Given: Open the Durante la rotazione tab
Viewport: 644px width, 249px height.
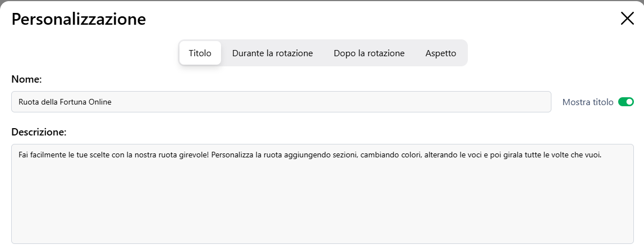Looking at the screenshot, I should pos(273,53).
